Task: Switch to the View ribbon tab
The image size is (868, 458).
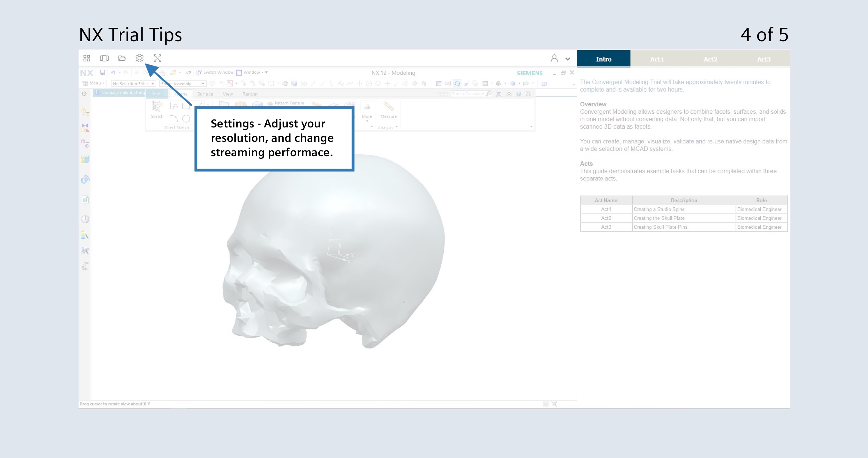Action: click(228, 94)
